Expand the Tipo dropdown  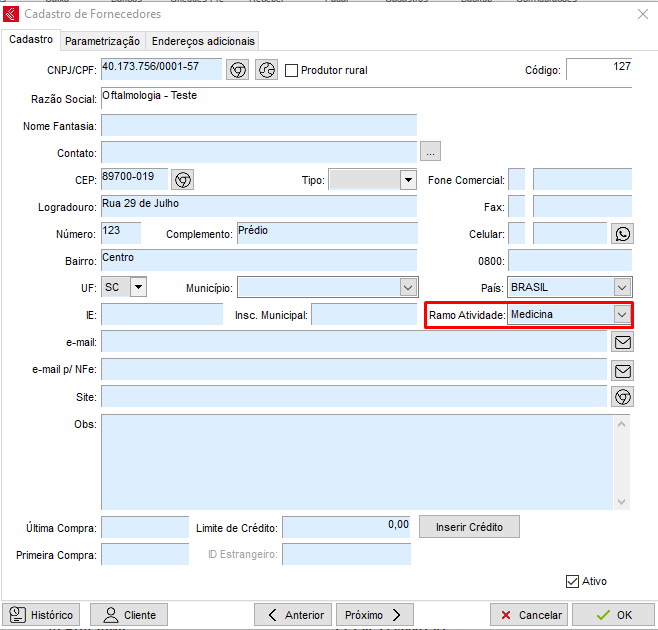point(407,180)
